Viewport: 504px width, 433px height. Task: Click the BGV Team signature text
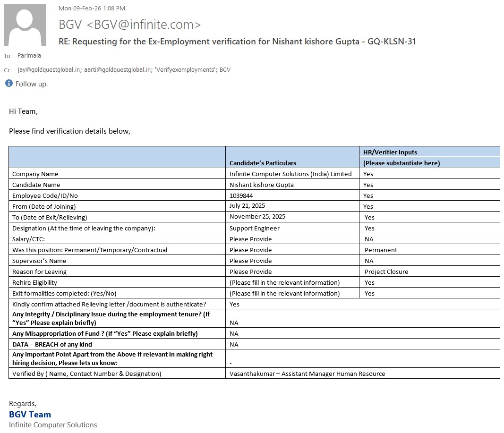pos(30,415)
